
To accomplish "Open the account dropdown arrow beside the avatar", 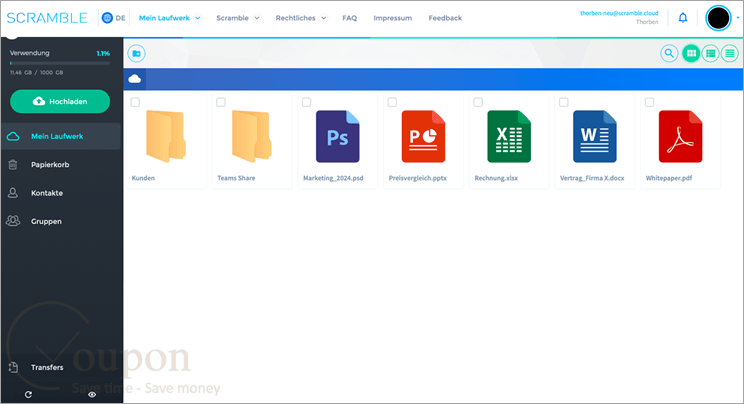I will [x=738, y=18].
